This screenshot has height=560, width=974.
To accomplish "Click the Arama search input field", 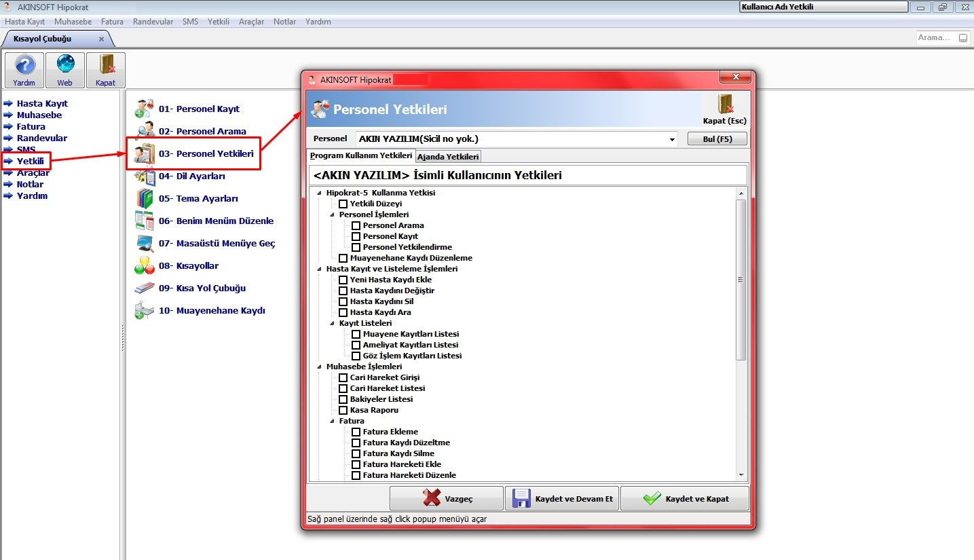I will (937, 38).
